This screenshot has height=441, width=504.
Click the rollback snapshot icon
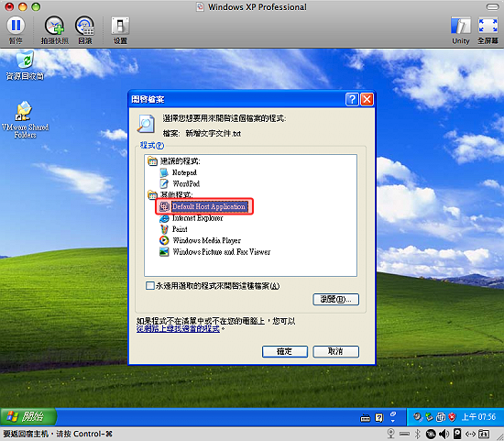coord(85,26)
